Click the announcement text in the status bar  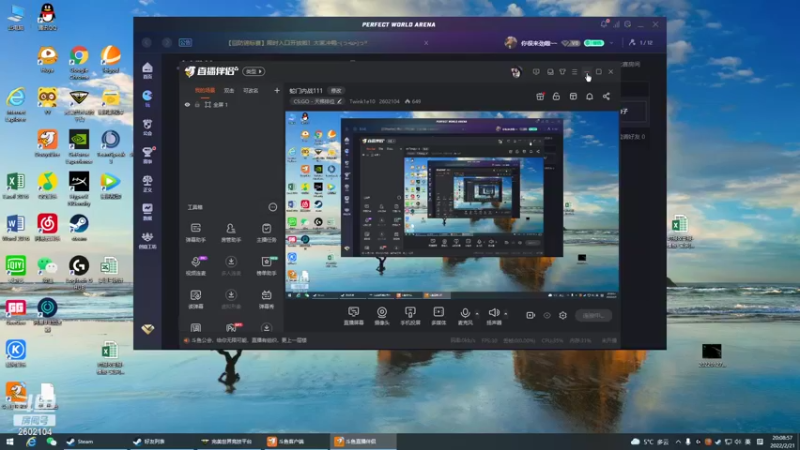[248, 340]
